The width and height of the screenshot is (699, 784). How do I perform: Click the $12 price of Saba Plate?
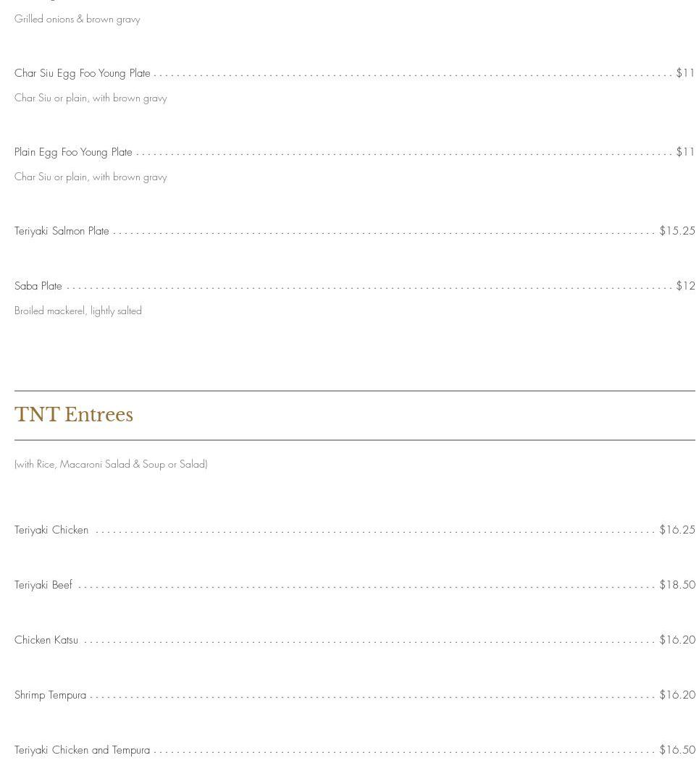click(x=685, y=286)
